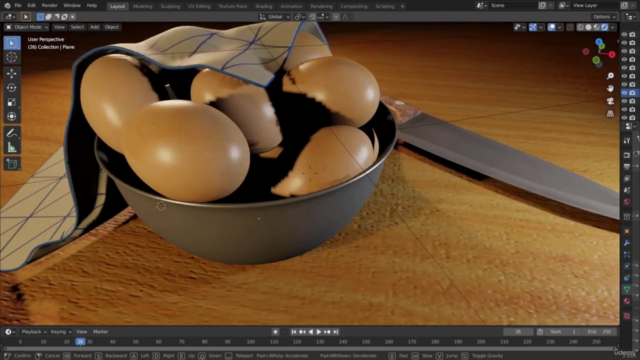This screenshot has width=640, height=360.
Task: Switch to Wireframe viewport shading
Action: (x=580, y=27)
